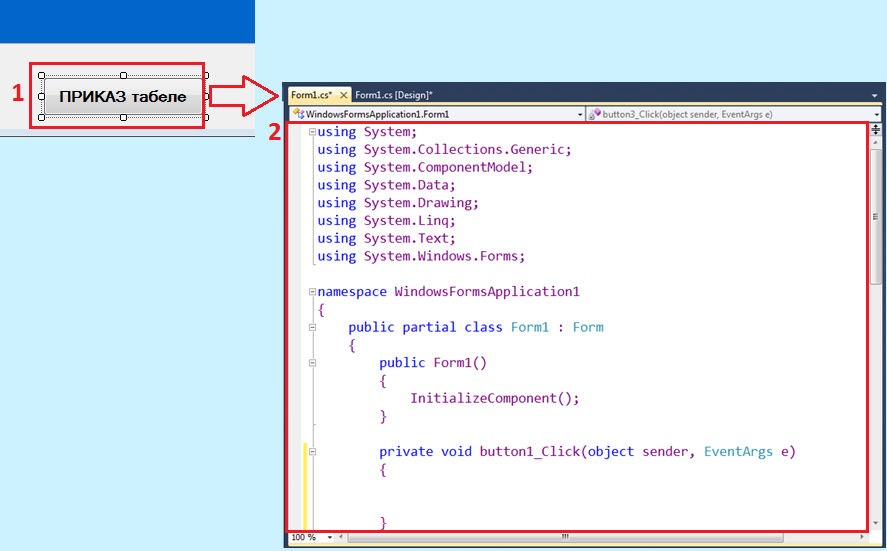Collapse the Form1() constructor block
The image size is (887, 551).
[x=313, y=363]
